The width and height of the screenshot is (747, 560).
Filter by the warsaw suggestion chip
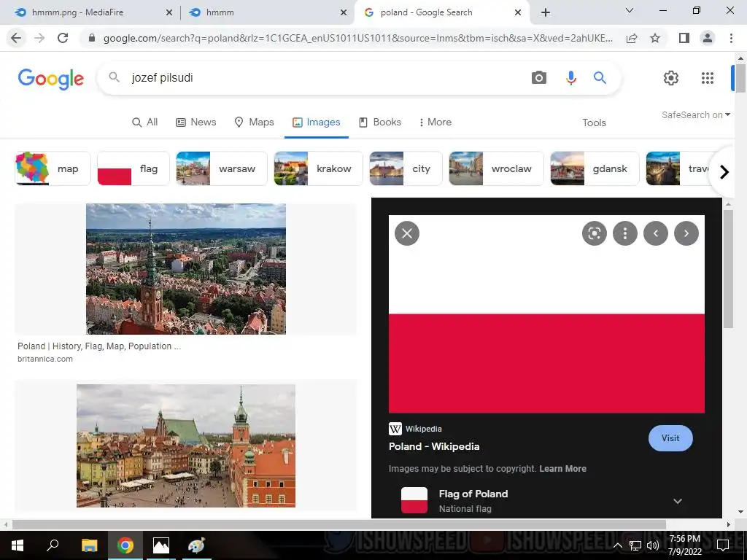(x=222, y=168)
